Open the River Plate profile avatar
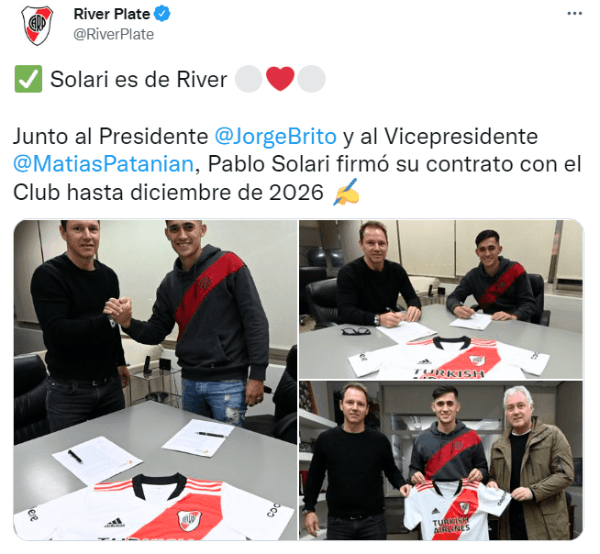This screenshot has height=554, width=600. tap(37, 25)
